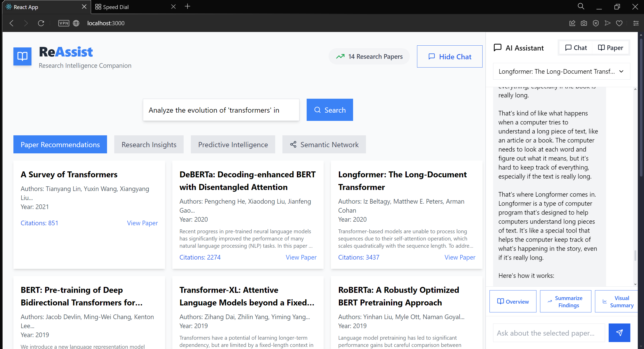The height and width of the screenshot is (349, 644).
Task: Open a new browser tab with the plus icon
Action: [188, 6]
